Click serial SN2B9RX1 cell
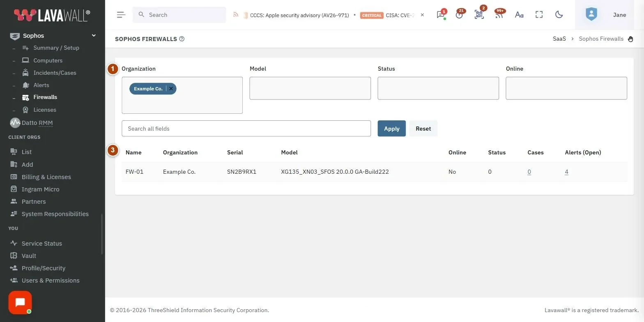The image size is (644, 322). tap(241, 172)
